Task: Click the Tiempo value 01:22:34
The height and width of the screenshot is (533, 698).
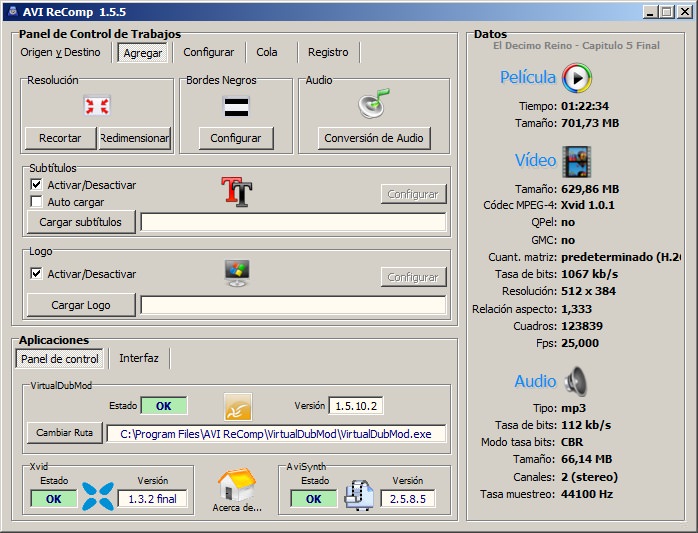Action: point(585,106)
